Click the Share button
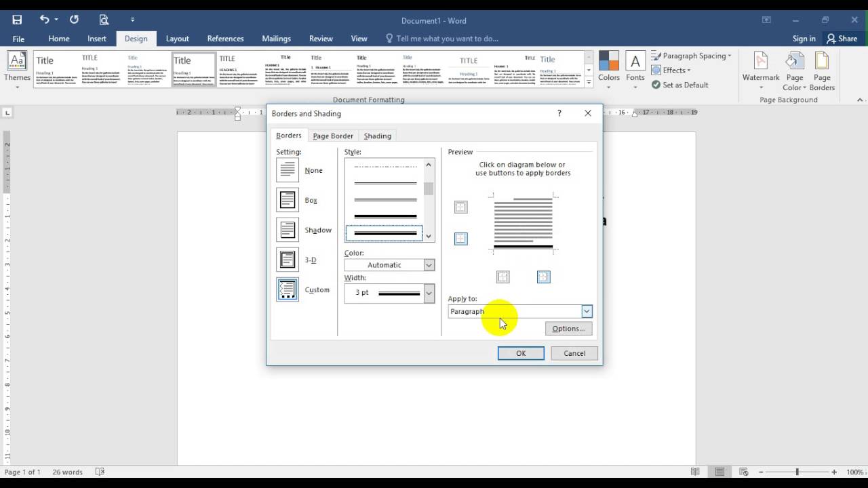 (x=842, y=39)
